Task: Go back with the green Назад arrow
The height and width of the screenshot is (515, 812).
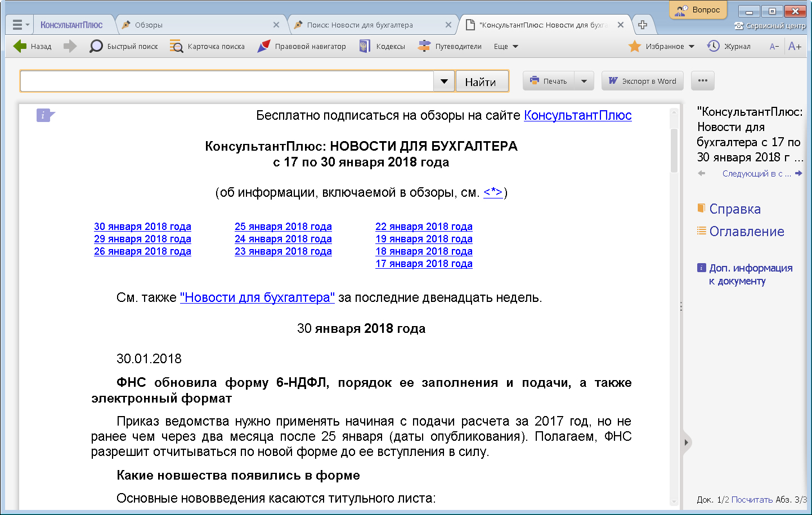Action: (x=32, y=46)
